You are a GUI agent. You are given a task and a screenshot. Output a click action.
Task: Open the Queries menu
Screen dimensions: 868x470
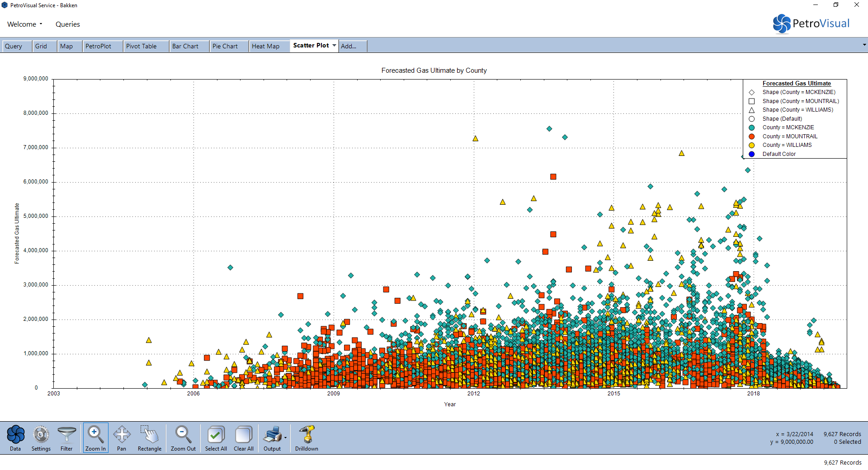[68, 24]
